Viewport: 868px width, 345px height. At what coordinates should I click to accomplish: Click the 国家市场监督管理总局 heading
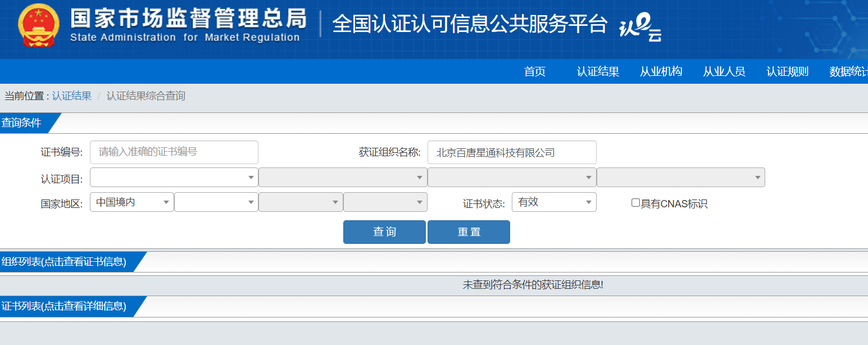[x=189, y=19]
